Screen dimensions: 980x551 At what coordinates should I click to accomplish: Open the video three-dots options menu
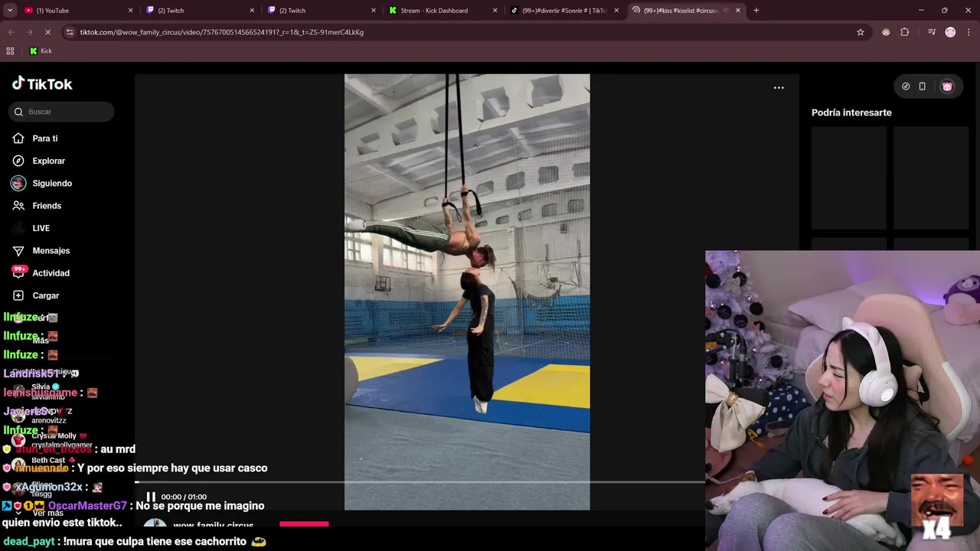point(779,88)
